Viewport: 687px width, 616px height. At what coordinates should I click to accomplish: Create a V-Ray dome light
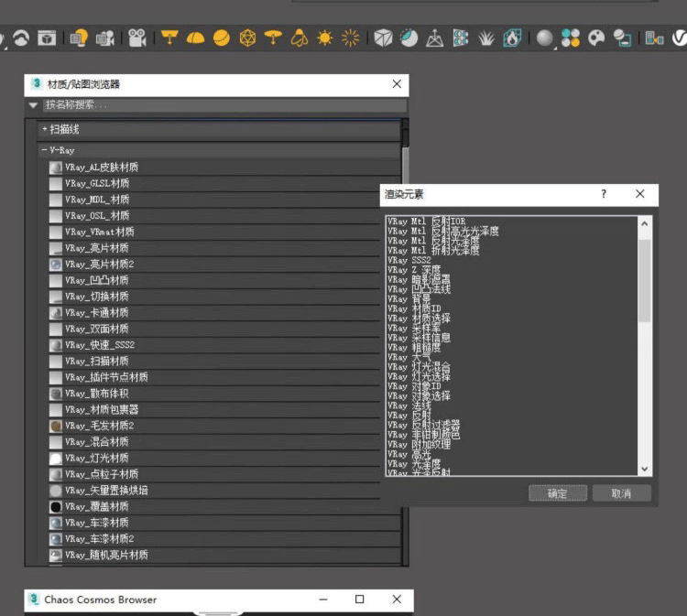195,38
